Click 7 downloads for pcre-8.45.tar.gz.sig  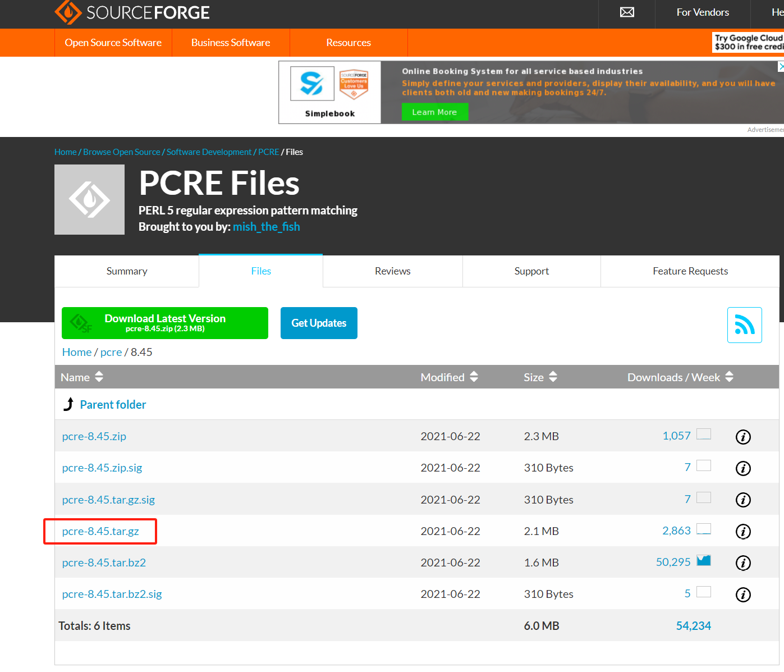coord(687,500)
